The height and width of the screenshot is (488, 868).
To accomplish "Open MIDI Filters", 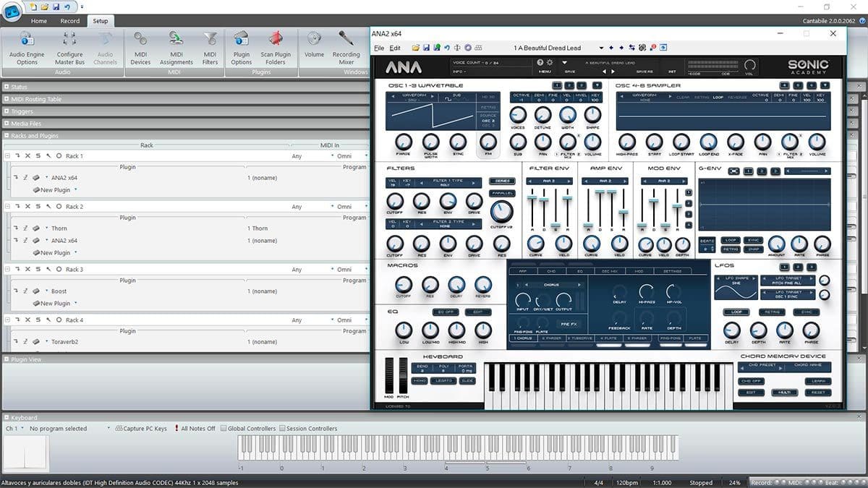I will click(x=210, y=48).
